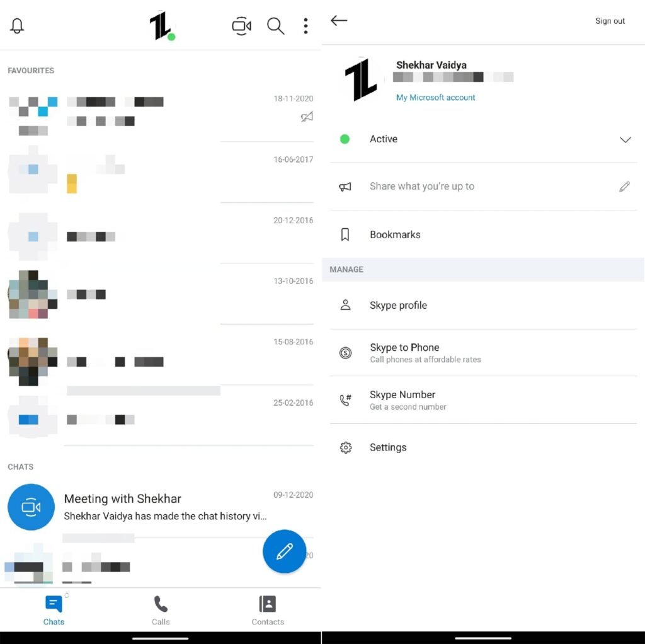This screenshot has width=645, height=644.
Task: Open My Microsoft account link
Action: [x=435, y=98]
